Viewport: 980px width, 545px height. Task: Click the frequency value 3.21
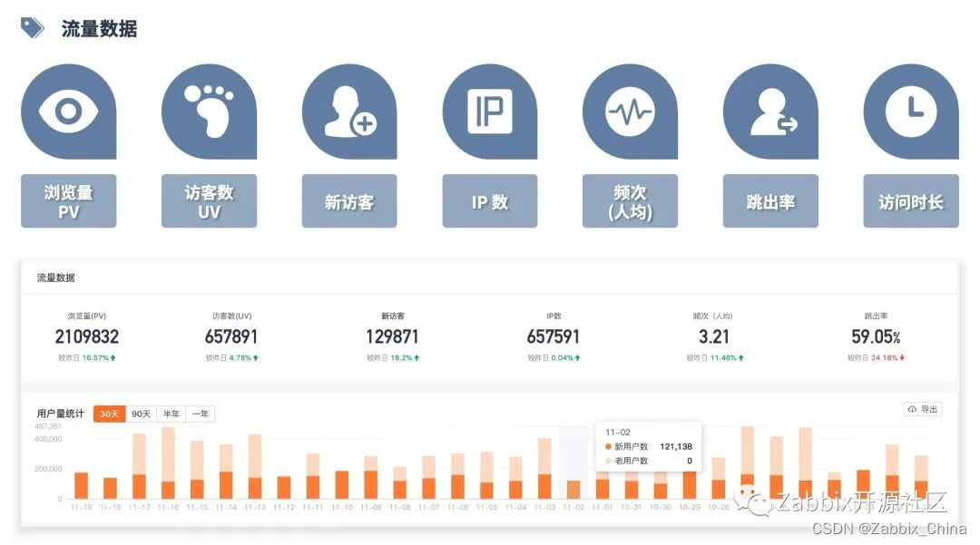[x=714, y=337]
